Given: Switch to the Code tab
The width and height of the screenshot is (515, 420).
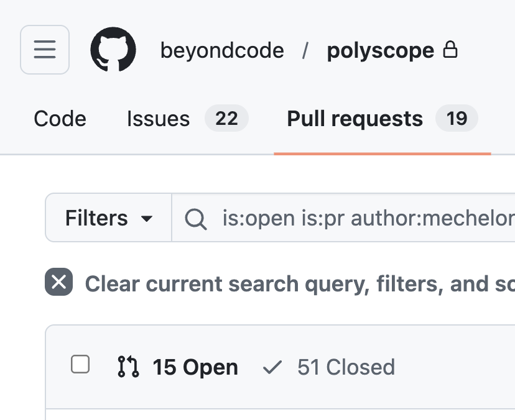Looking at the screenshot, I should point(60,119).
